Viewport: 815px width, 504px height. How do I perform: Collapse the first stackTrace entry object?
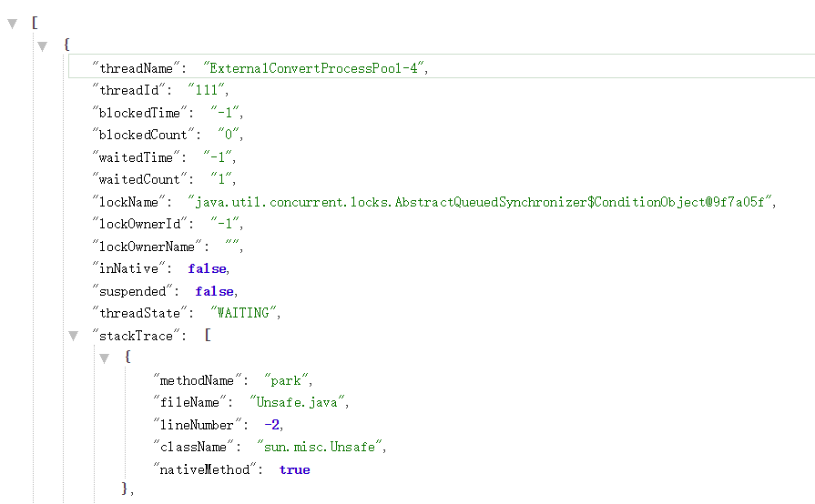(104, 358)
